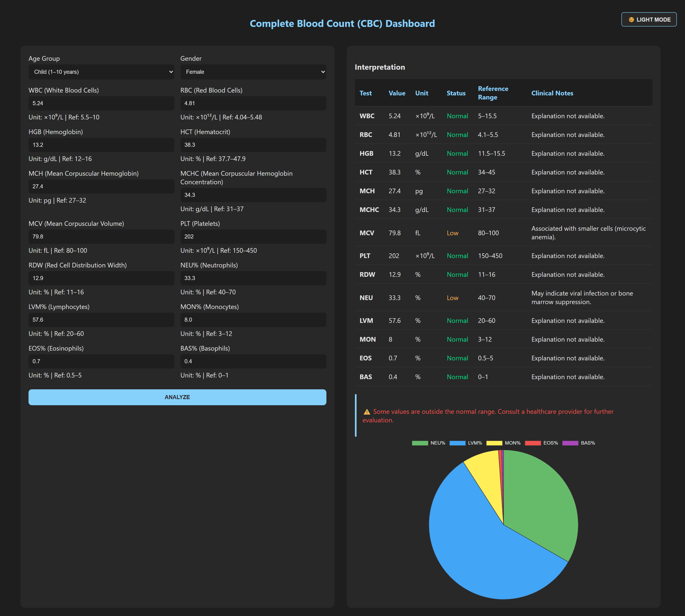685x616 pixels.
Task: Select the Clinical Notes column header
Action: (x=552, y=93)
